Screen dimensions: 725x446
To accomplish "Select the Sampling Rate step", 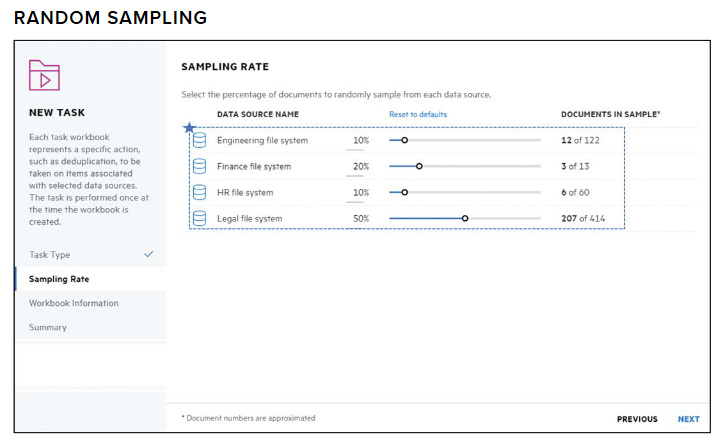I will pos(59,279).
